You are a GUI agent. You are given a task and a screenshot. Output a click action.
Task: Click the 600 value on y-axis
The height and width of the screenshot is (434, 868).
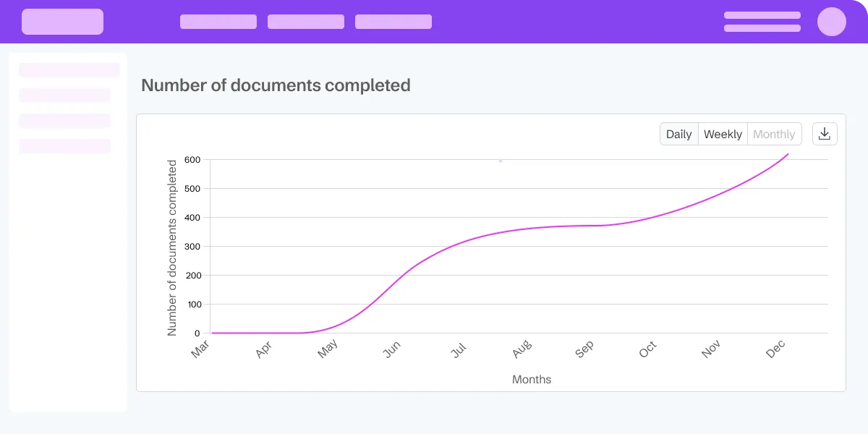[x=192, y=160]
